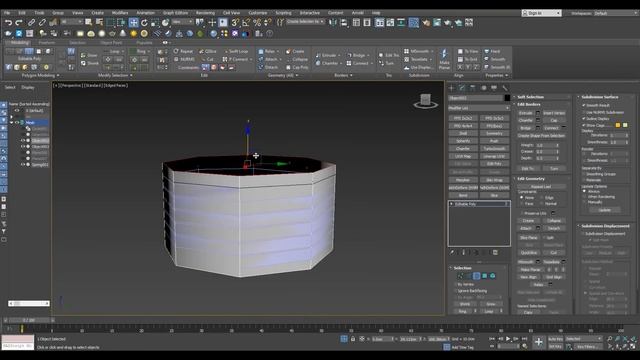
Task: Switch to the Modeling ribbon tab
Action: click(x=20, y=42)
